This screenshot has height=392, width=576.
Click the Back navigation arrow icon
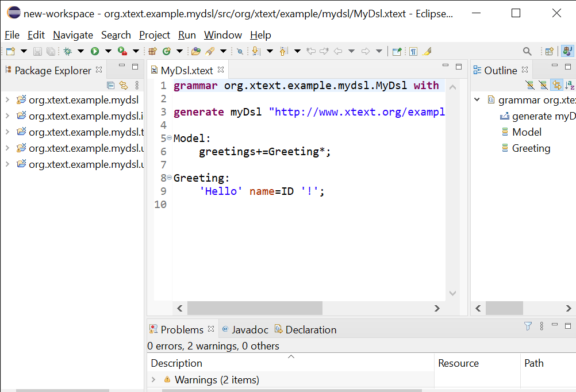(338, 51)
